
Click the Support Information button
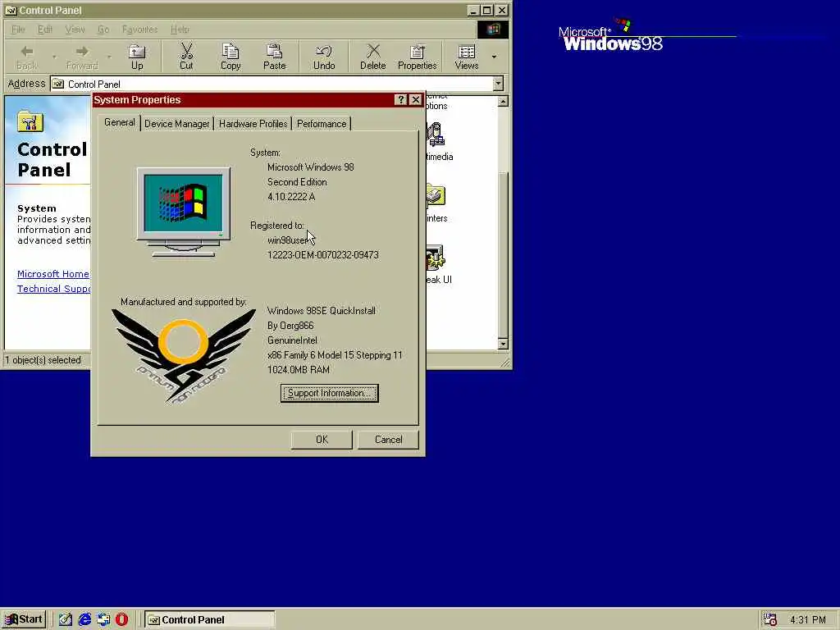pyautogui.click(x=330, y=393)
